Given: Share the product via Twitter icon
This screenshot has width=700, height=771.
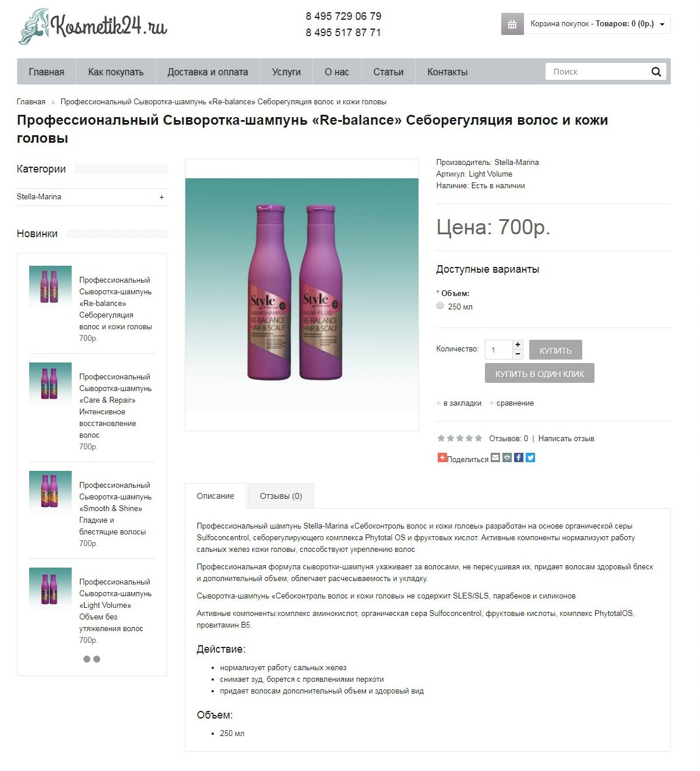Looking at the screenshot, I should click(x=530, y=457).
